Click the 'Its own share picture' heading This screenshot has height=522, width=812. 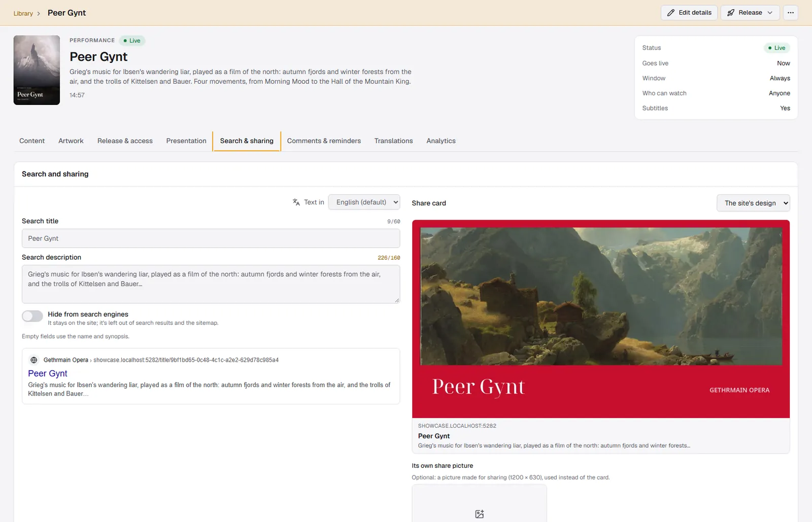tap(443, 466)
